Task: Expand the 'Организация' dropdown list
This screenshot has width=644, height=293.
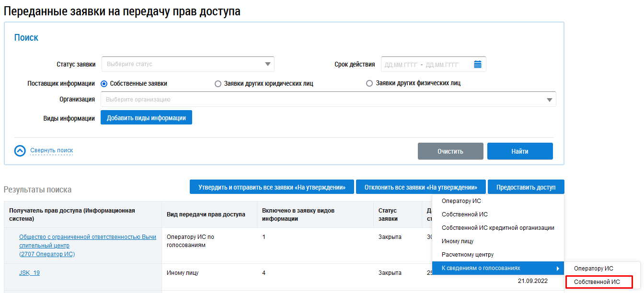Action: (x=328, y=100)
